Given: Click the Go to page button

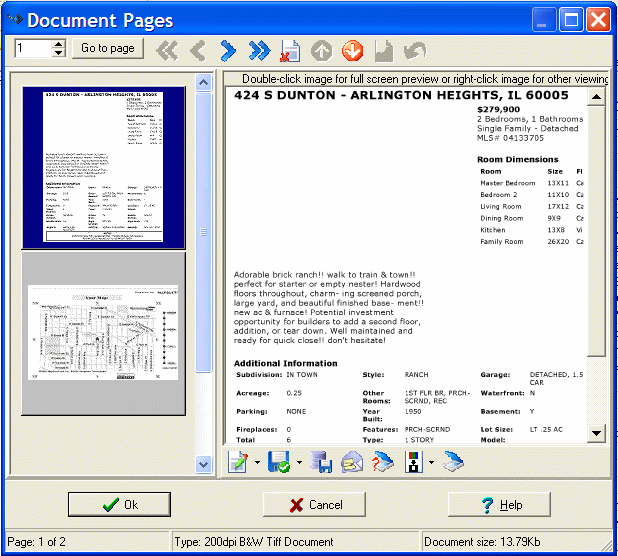Looking at the screenshot, I should [x=107, y=49].
